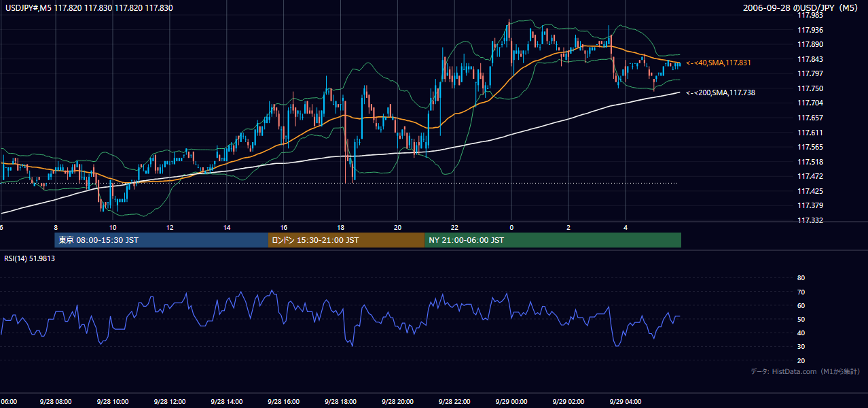Click hour label 10 under price chart
The height and width of the screenshot is (408, 868).
113,228
